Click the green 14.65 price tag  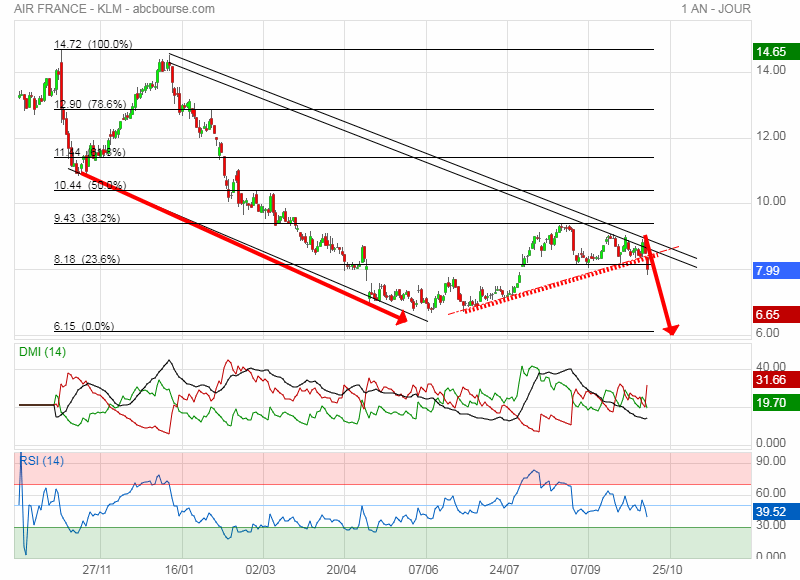(x=772, y=52)
